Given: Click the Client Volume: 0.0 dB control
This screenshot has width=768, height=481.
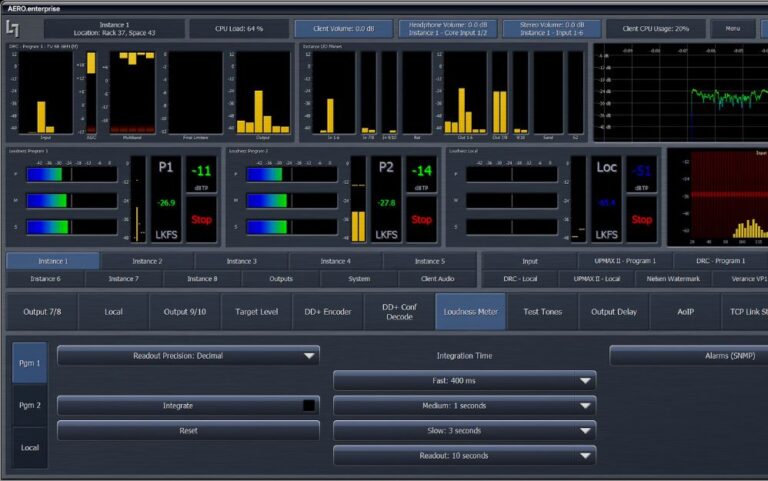Looking at the screenshot, I should pos(343,29).
